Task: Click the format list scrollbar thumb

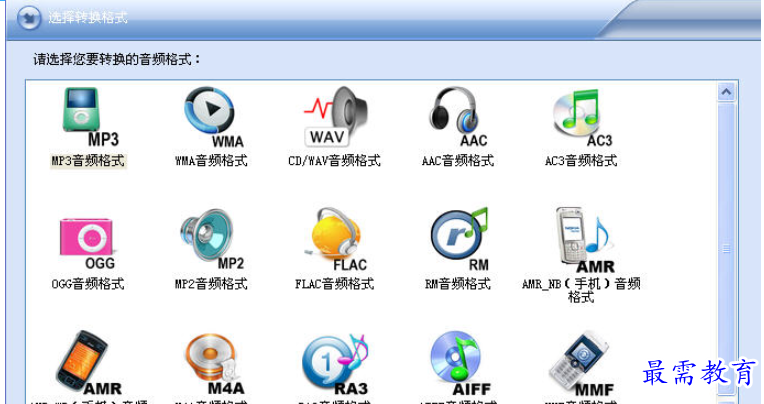Action: point(726,249)
